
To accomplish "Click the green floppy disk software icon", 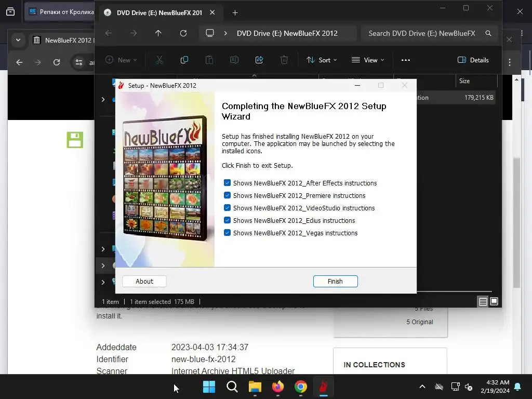I will click(75, 140).
